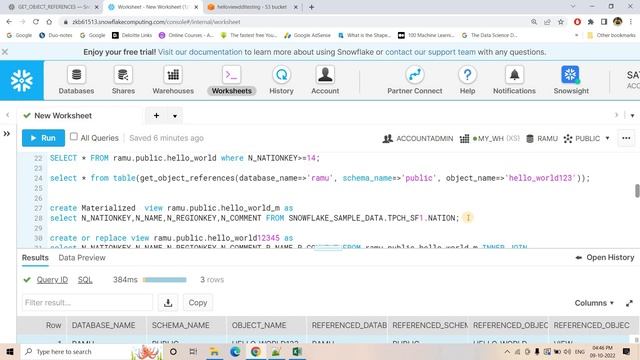
Task: Open the documentation link in banner
Action: point(200,52)
